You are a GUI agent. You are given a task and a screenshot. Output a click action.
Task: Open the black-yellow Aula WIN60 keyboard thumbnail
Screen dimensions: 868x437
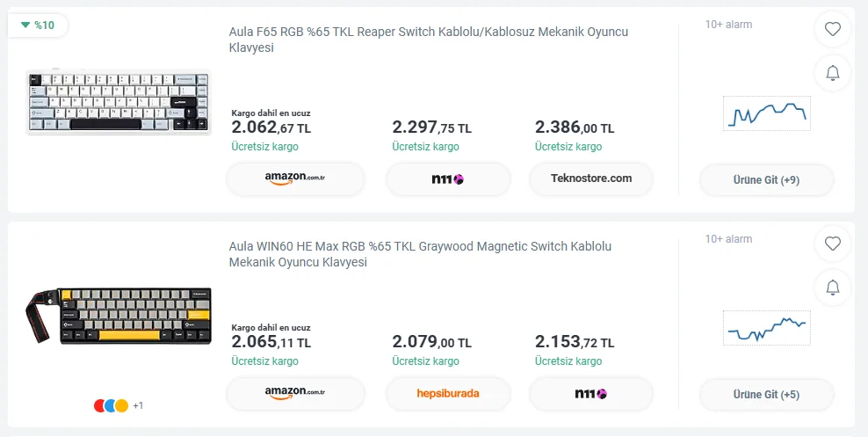tap(119, 317)
